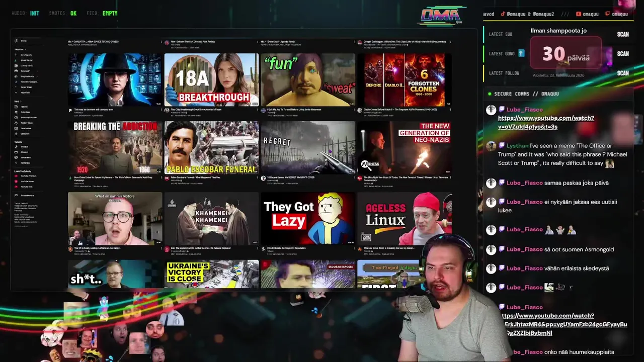Click the TikTok icon in the stream header

pyautogui.click(x=503, y=14)
